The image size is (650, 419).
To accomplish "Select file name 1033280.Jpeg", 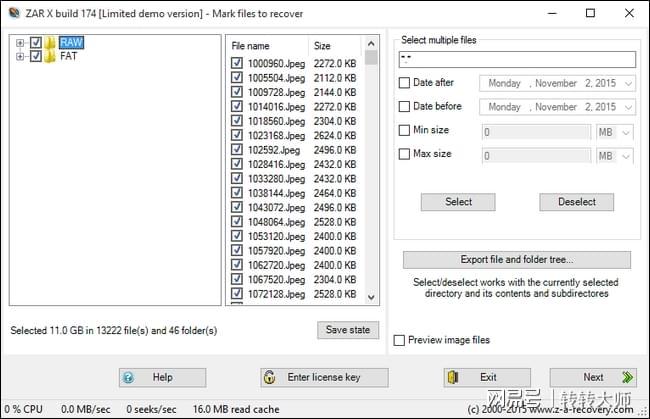I will pyautogui.click(x=276, y=179).
